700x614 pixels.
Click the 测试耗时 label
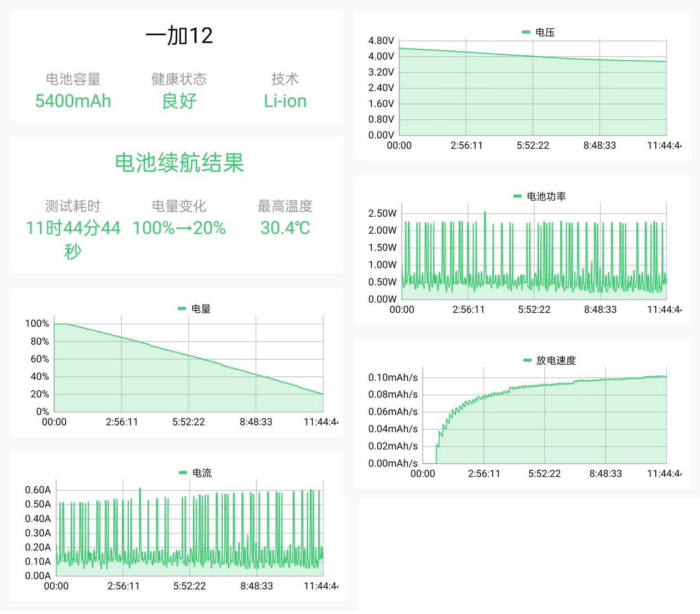[x=73, y=206]
